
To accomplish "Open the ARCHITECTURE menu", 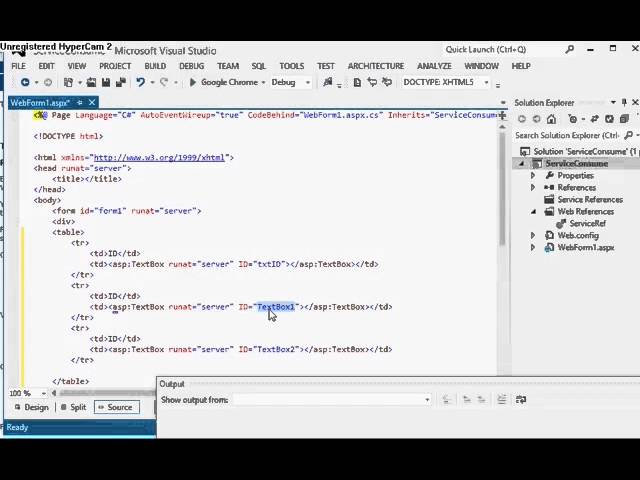I will (x=376, y=66).
